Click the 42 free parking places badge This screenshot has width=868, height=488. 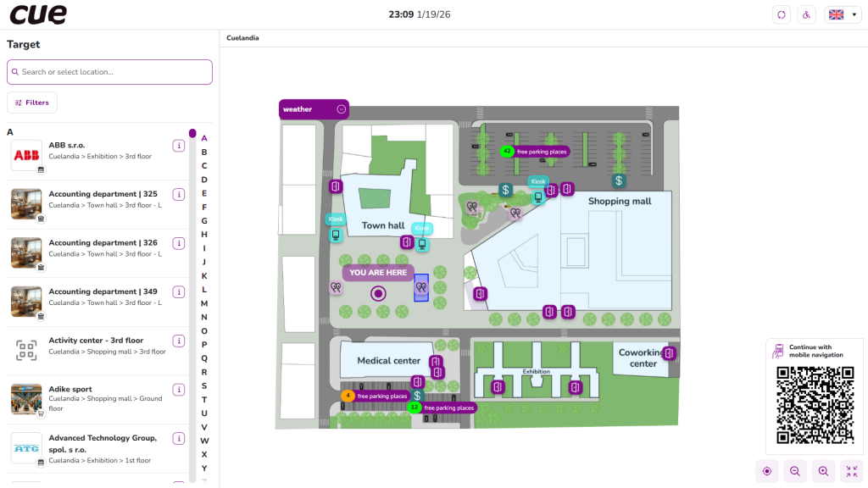click(x=534, y=152)
